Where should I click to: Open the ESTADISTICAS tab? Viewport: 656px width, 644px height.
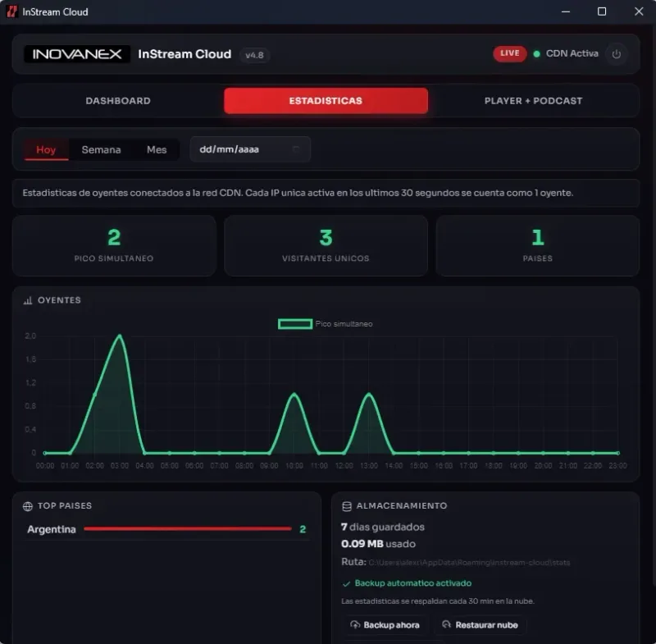click(326, 101)
